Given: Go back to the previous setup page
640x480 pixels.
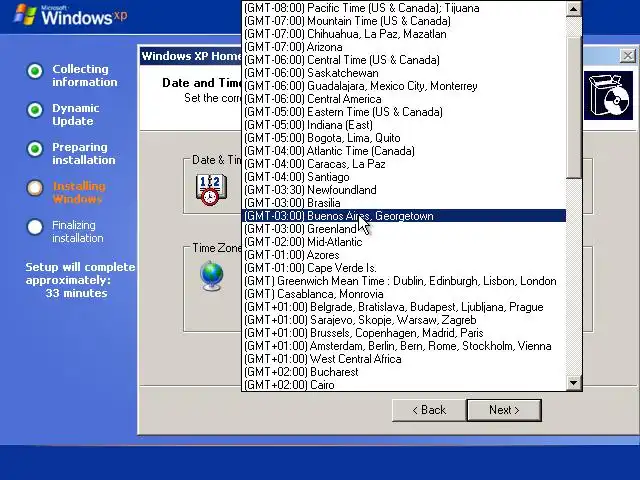Looking at the screenshot, I should coord(429,410).
